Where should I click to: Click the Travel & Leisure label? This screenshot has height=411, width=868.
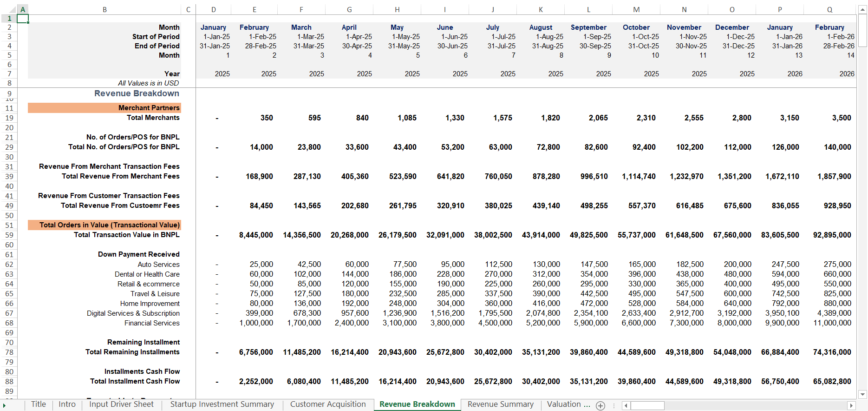point(155,294)
